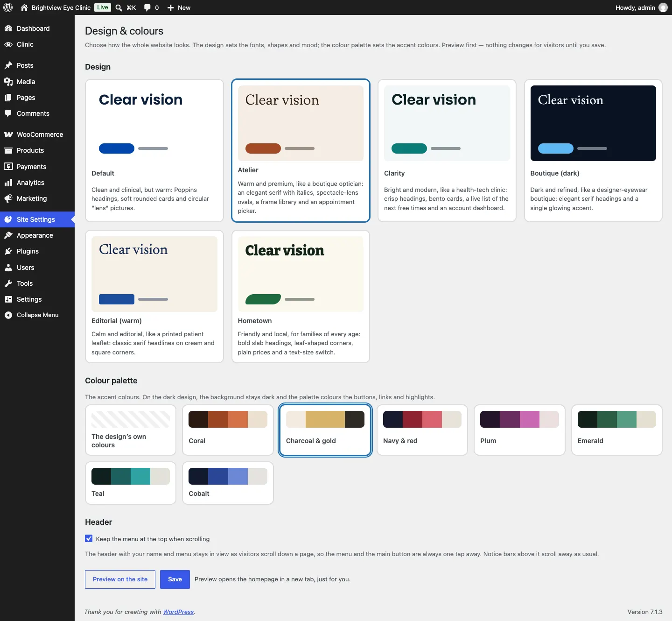Click the Tools wrench icon
The height and width of the screenshot is (621, 672).
coord(8,283)
